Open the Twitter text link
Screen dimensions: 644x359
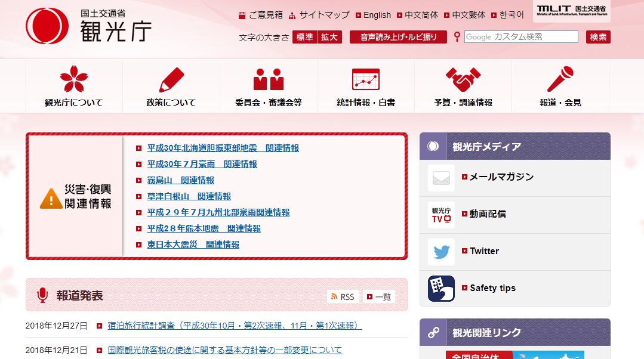[484, 250]
